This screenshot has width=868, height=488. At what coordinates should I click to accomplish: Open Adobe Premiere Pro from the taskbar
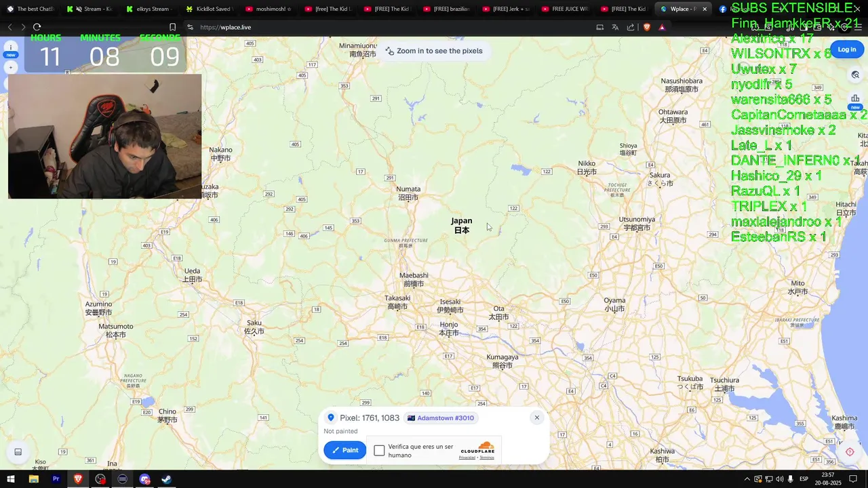[x=56, y=479]
